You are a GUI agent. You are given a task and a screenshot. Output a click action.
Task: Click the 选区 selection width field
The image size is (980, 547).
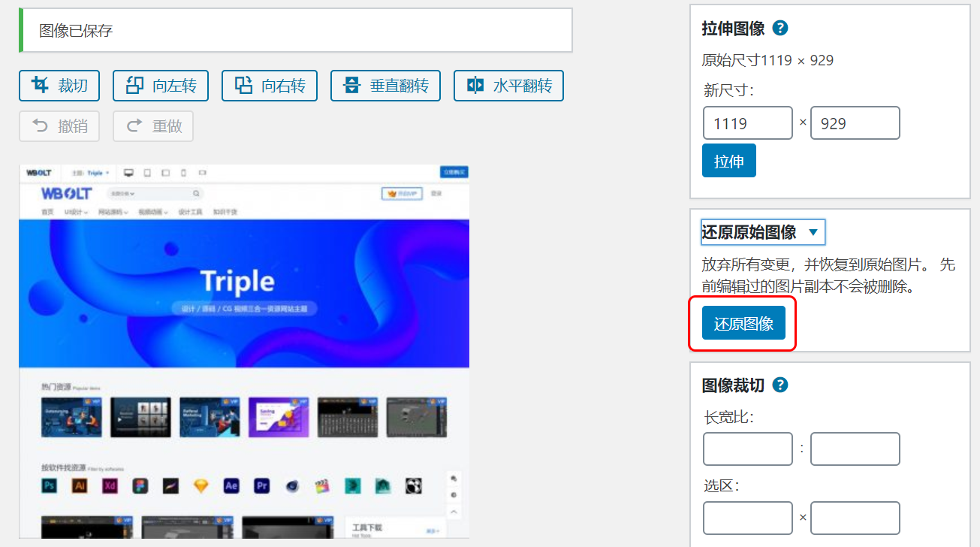pyautogui.click(x=747, y=518)
